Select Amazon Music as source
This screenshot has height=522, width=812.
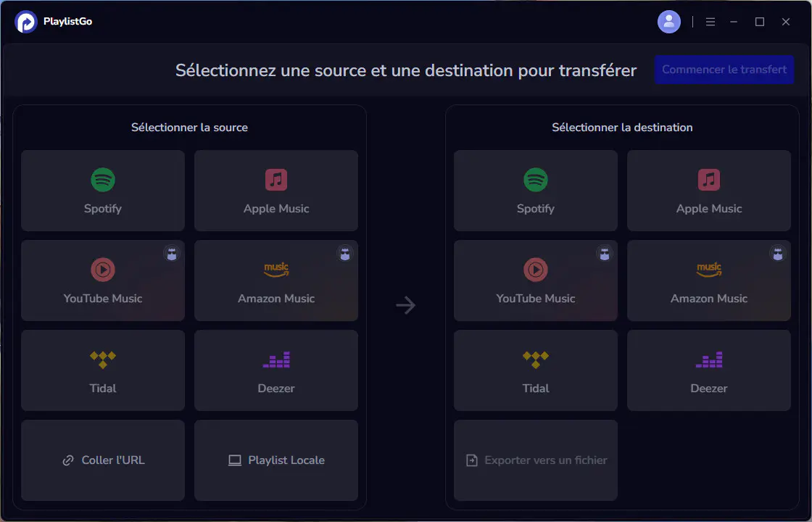coord(275,281)
